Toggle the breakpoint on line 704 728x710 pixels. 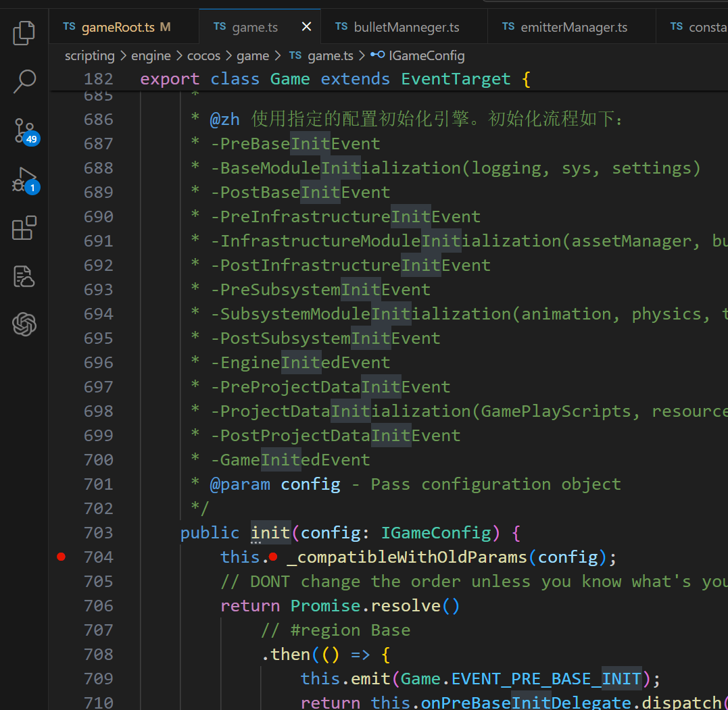pos(62,557)
